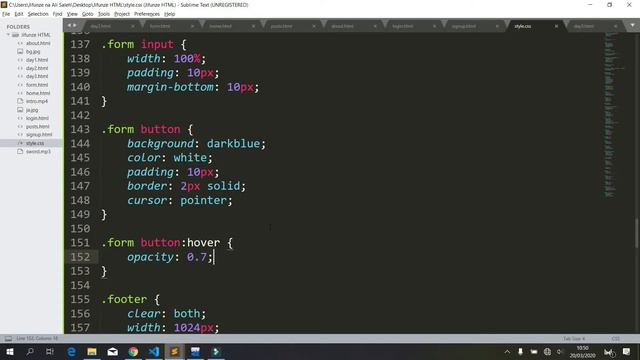Screen dimensions: 640x360
Task: Open day3.html in the sidebar
Action: [x=37, y=76]
